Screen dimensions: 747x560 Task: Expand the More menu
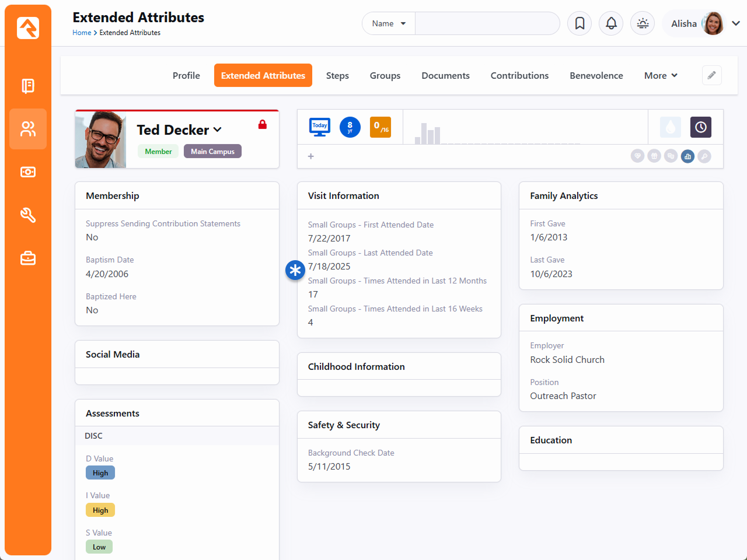pyautogui.click(x=661, y=75)
